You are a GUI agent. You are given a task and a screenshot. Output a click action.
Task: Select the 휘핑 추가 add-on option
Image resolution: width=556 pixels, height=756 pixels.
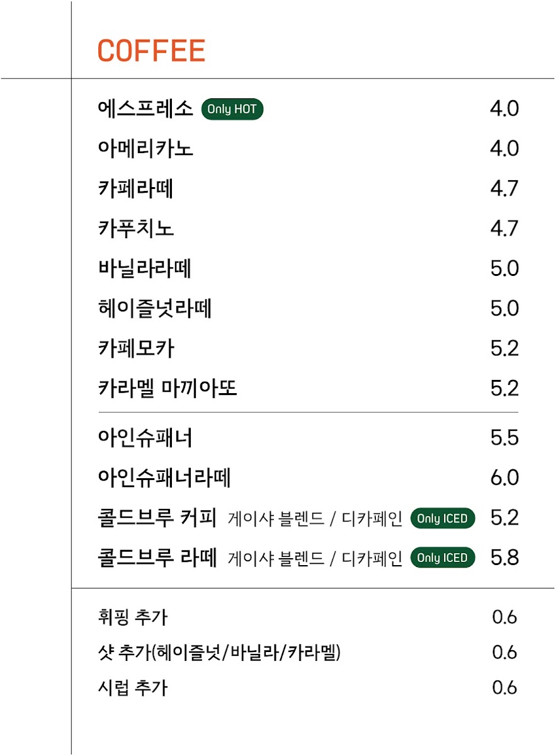[x=133, y=617]
